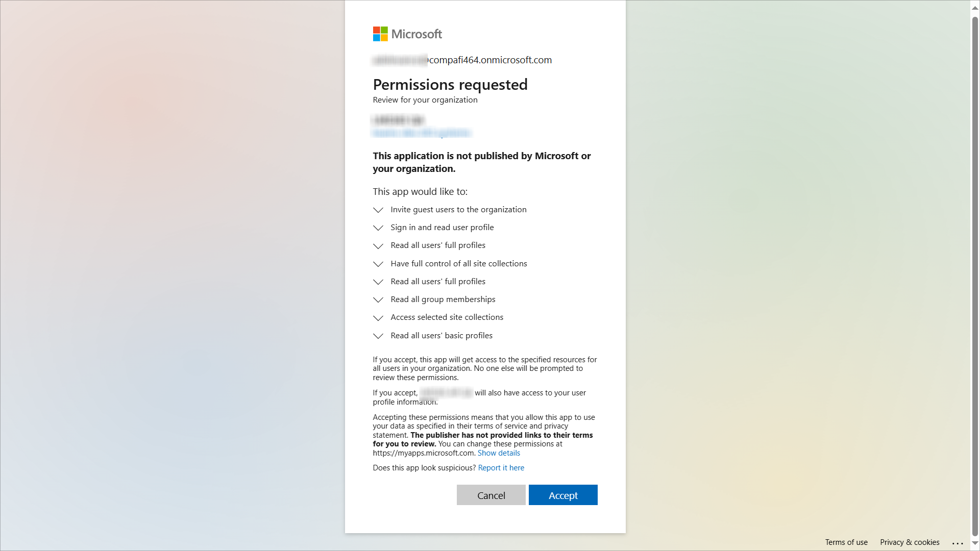Expand "Read all group memberships" permission
This screenshot has height=551, width=980.
click(x=378, y=300)
